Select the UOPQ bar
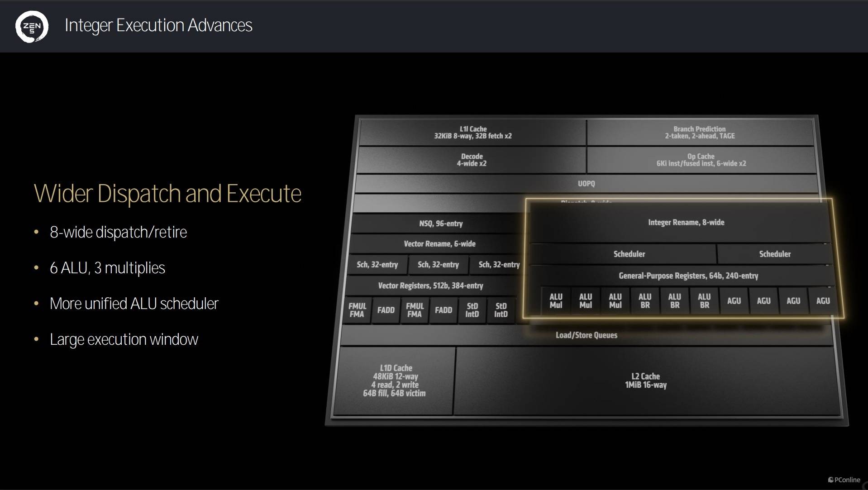Viewport: 868px width, 490px height. 586,184
